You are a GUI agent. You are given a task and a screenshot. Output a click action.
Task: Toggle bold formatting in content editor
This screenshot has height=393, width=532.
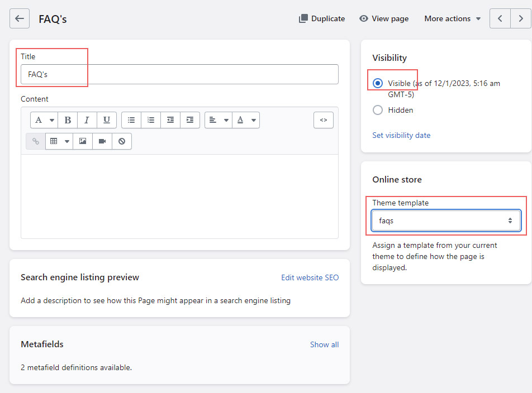click(68, 120)
